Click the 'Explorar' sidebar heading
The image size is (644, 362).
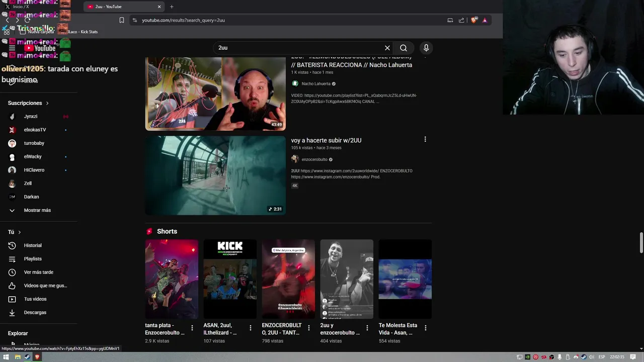coord(18,333)
